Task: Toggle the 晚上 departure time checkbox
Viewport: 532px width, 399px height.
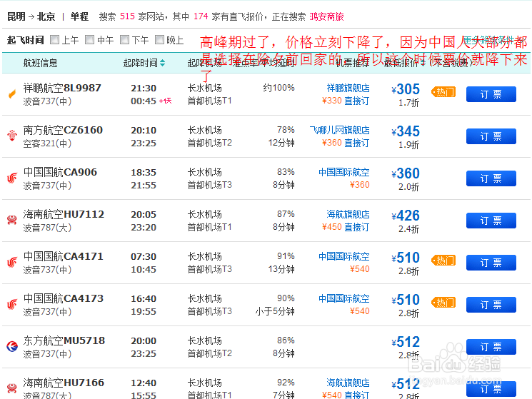Action: (159, 40)
